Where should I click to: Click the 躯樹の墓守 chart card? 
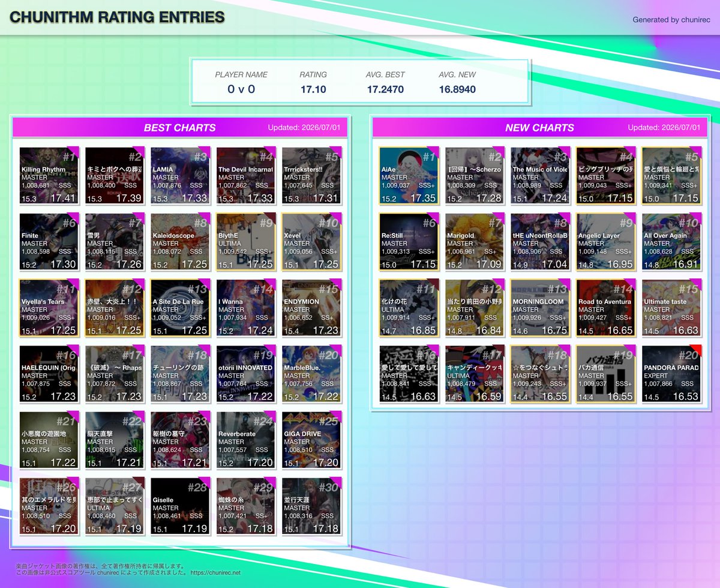180,439
